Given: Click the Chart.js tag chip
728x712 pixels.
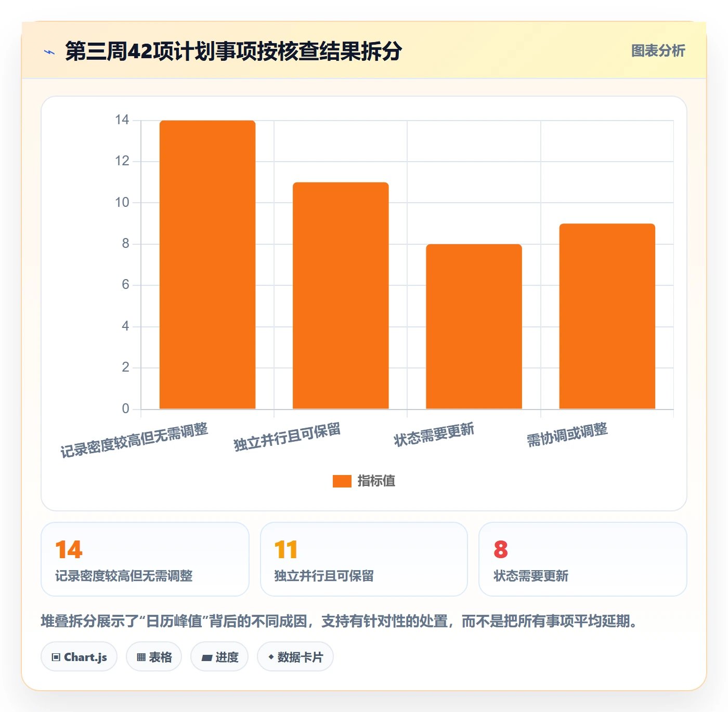Looking at the screenshot, I should coord(79,657).
